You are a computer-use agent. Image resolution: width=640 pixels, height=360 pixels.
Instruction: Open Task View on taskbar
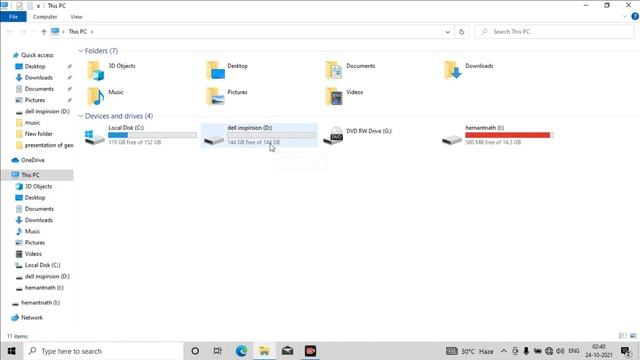coord(218,351)
